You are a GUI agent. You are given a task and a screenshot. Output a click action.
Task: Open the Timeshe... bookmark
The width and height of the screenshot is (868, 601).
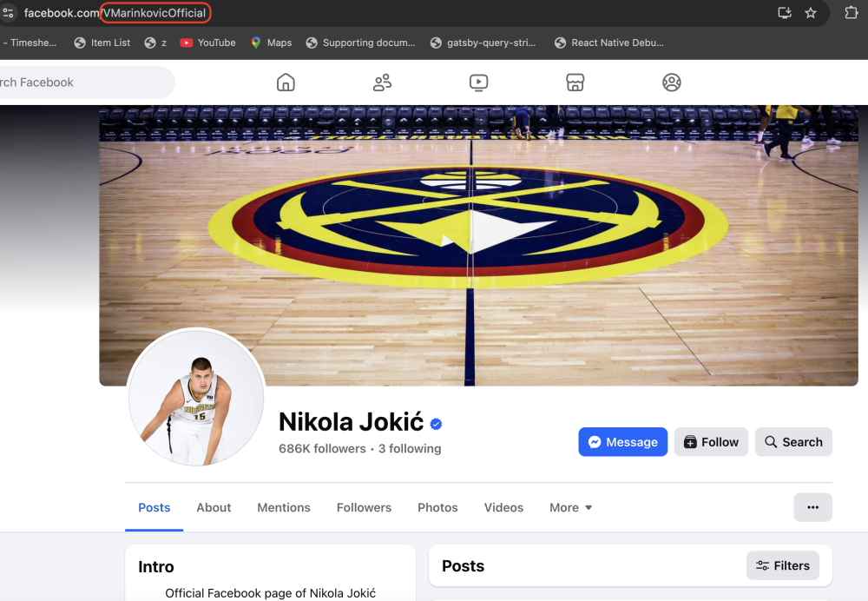[x=30, y=43]
